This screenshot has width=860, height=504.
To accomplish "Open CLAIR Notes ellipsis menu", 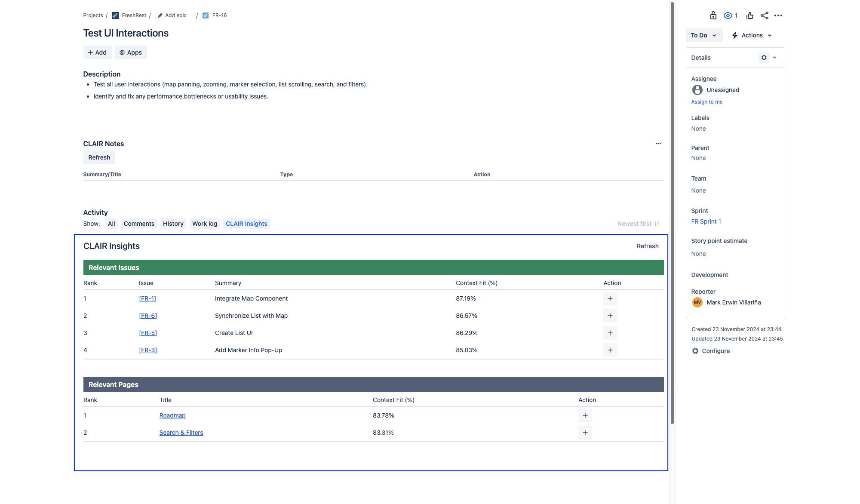I will coord(658,144).
